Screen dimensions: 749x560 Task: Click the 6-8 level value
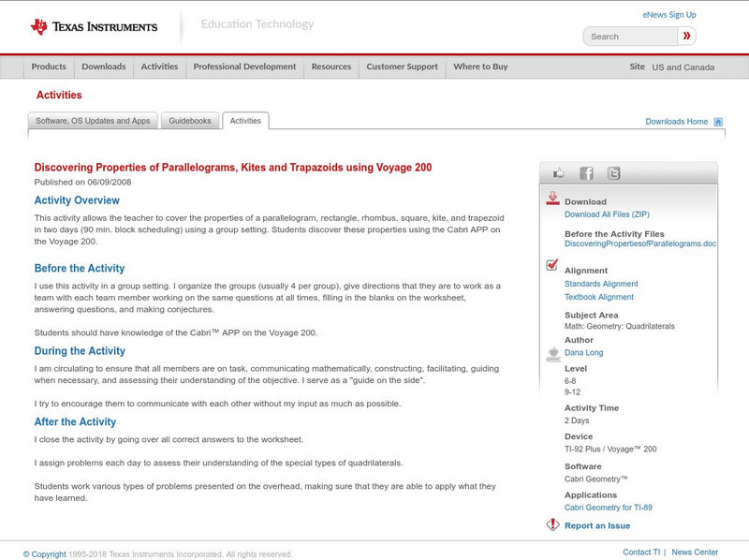[570, 381]
